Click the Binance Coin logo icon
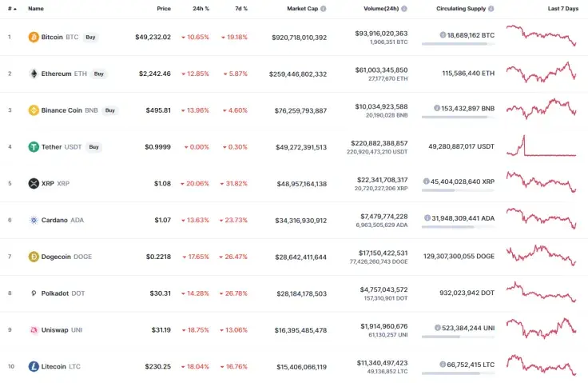This screenshot has width=588, height=383. pos(34,110)
